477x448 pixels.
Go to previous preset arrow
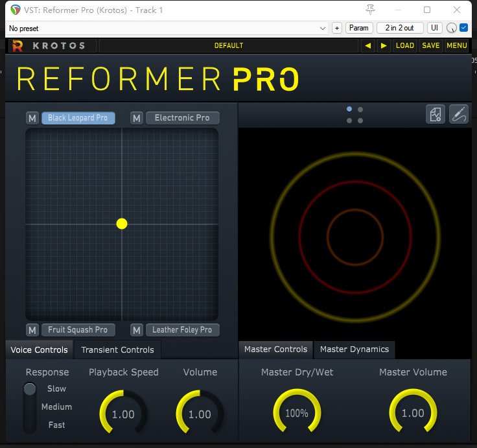pos(367,45)
